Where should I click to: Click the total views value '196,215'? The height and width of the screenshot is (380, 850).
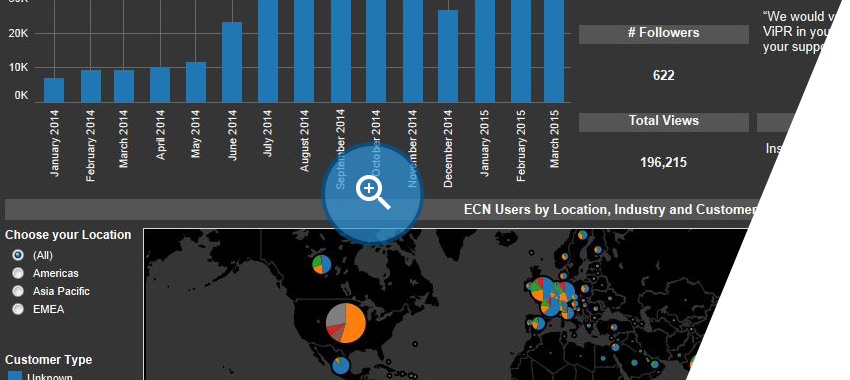(x=664, y=162)
